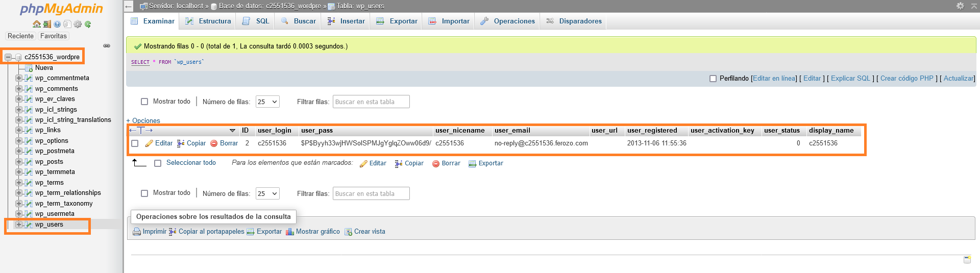Viewport: 980px width, 273px height.
Task: Sort by user_login column header
Action: 275,131
